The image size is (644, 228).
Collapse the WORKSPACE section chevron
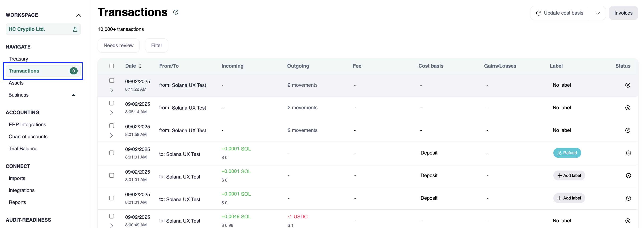(x=78, y=15)
